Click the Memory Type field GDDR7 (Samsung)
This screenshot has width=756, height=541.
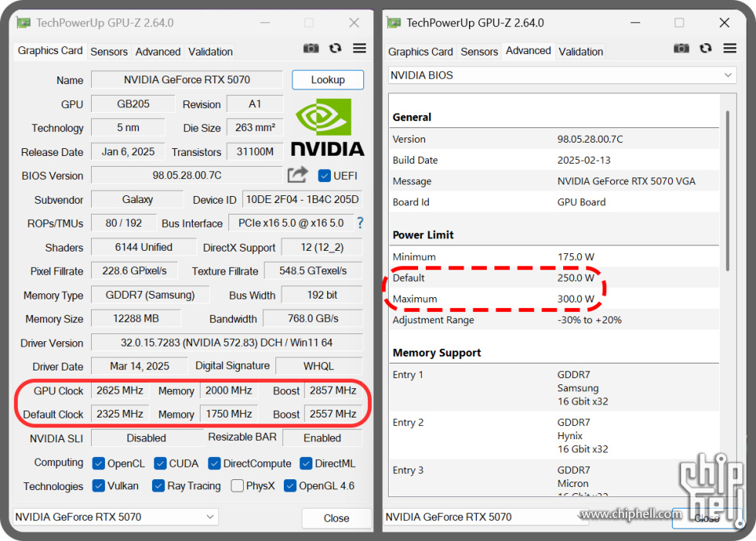(x=150, y=295)
